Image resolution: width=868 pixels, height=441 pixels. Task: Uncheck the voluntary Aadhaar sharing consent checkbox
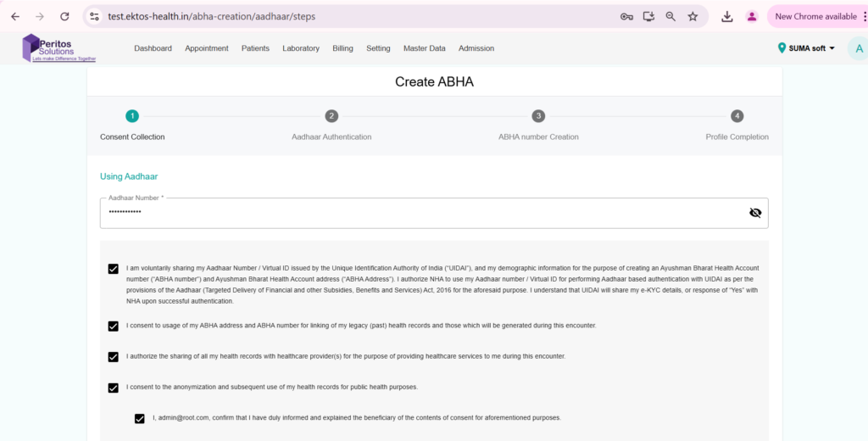114,269
